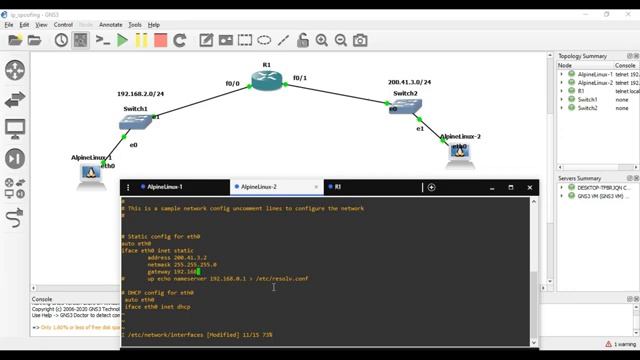Float the Servers Summary panel
The height and width of the screenshot is (360, 640).
pos(629,178)
